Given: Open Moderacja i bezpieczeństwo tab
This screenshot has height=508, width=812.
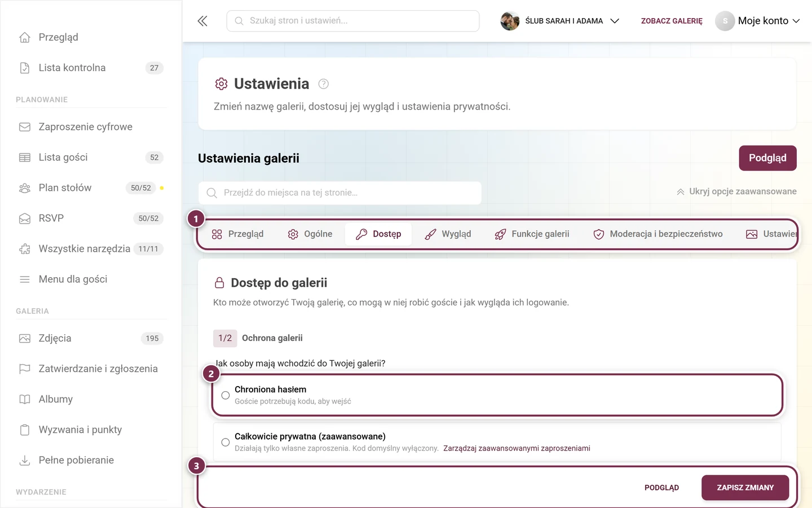Looking at the screenshot, I should [x=657, y=234].
